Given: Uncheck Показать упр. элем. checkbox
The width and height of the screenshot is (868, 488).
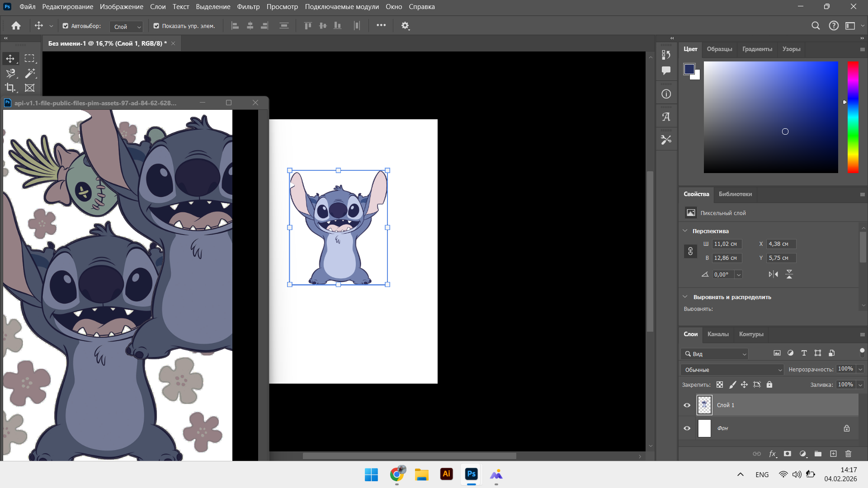Looking at the screenshot, I should tap(156, 26).
